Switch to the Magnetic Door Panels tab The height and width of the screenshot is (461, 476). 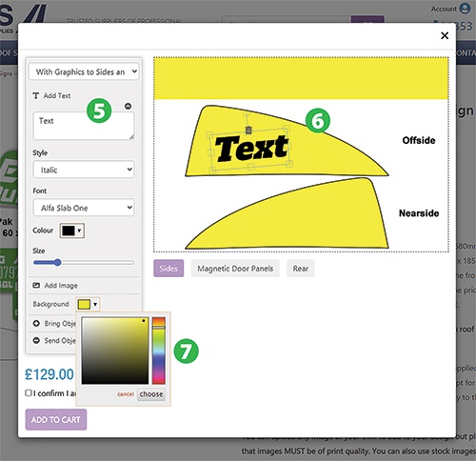click(x=235, y=269)
